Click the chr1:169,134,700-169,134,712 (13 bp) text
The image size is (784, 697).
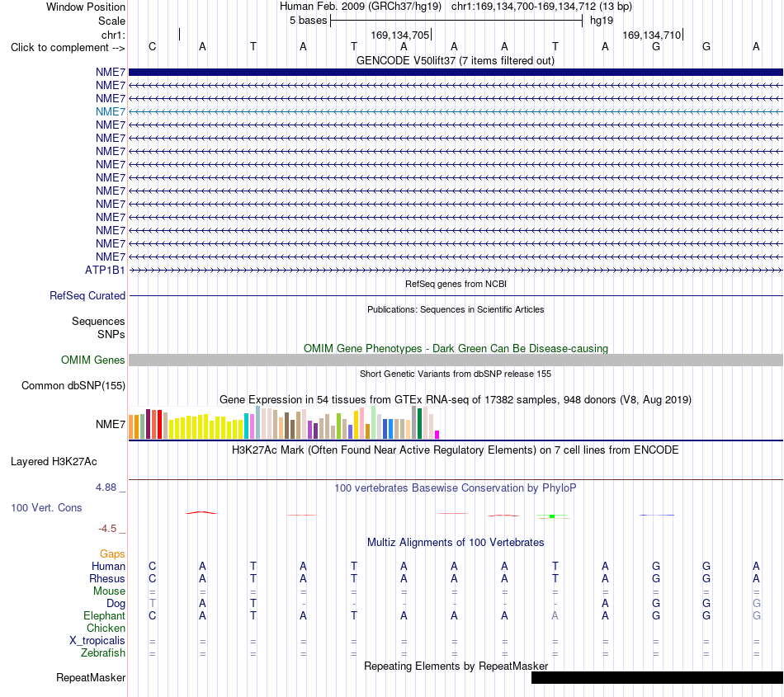tap(541, 7)
